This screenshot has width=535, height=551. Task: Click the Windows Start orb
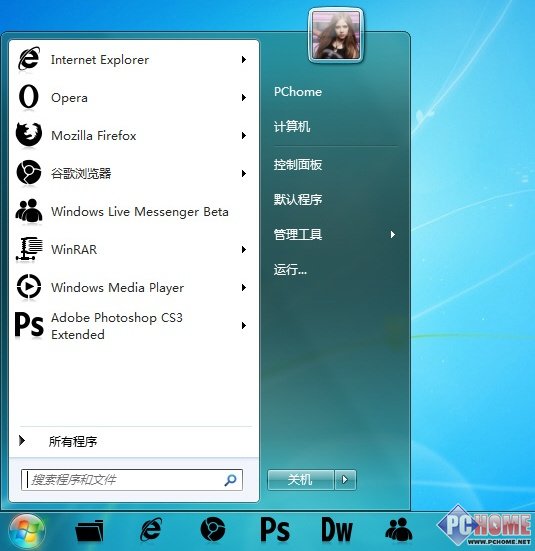pyautogui.click(x=27, y=531)
